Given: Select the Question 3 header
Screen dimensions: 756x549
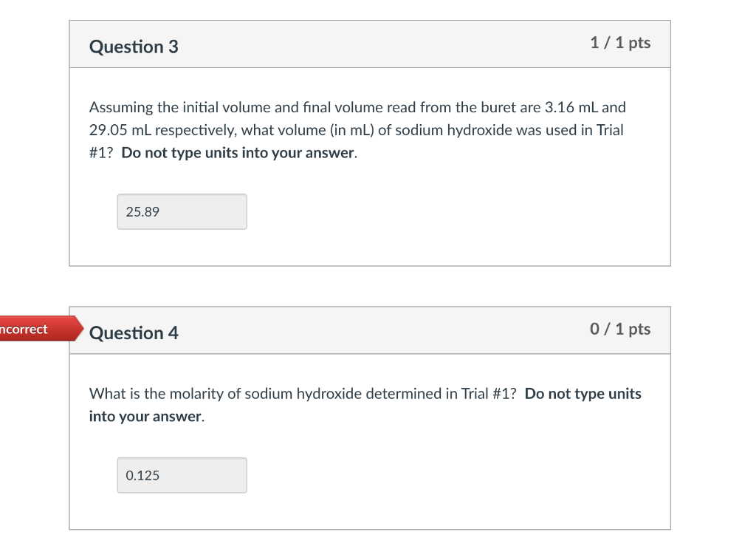Looking at the screenshot, I should [x=133, y=47].
